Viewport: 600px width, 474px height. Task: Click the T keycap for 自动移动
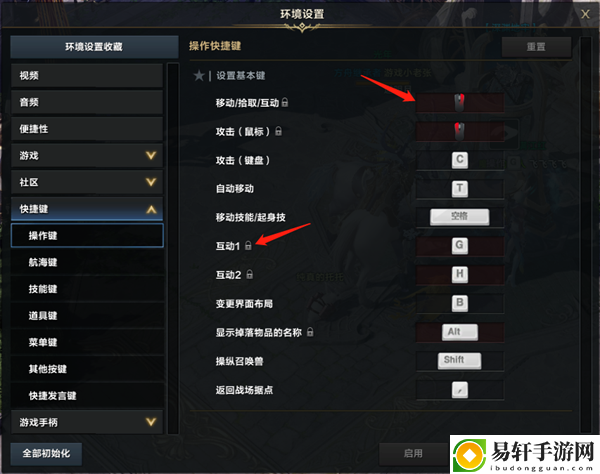460,189
